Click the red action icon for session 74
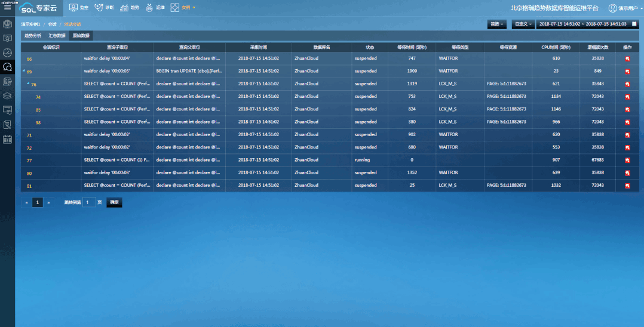This screenshot has height=327, width=644. click(x=627, y=97)
